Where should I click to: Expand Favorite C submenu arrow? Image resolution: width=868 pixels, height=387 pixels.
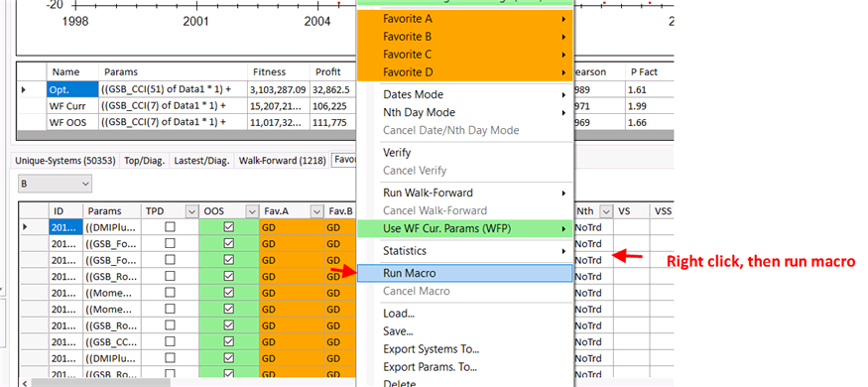coord(563,55)
